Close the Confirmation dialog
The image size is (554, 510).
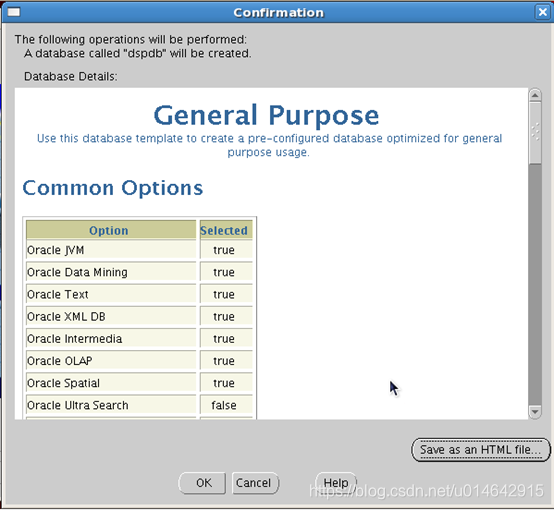(x=542, y=12)
